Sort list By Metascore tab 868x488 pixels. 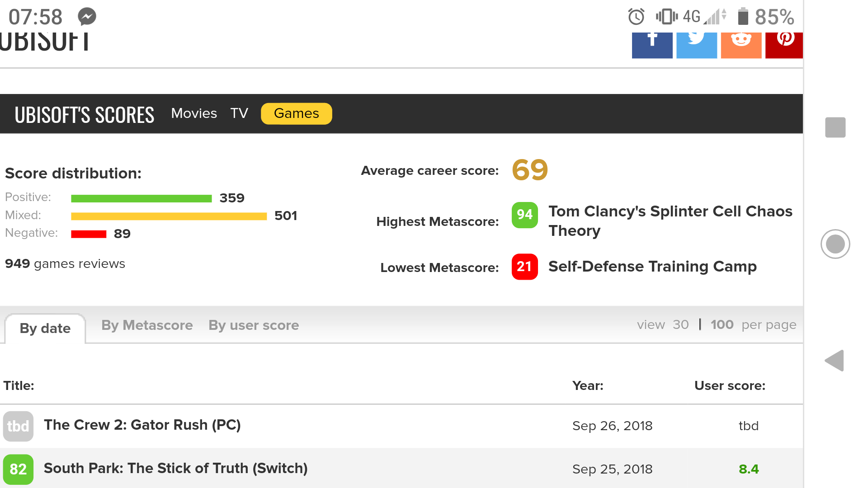click(x=147, y=325)
